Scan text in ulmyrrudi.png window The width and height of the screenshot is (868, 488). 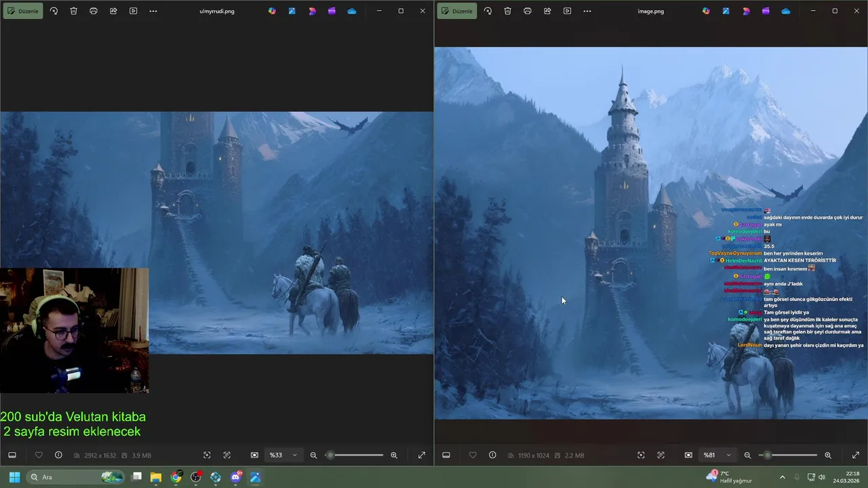(x=226, y=455)
